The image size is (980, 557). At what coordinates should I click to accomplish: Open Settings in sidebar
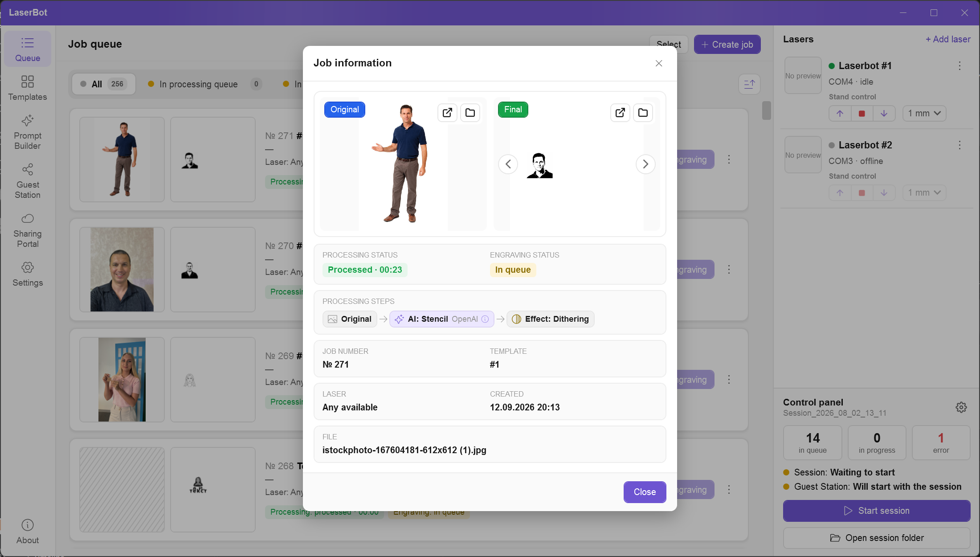(28, 274)
